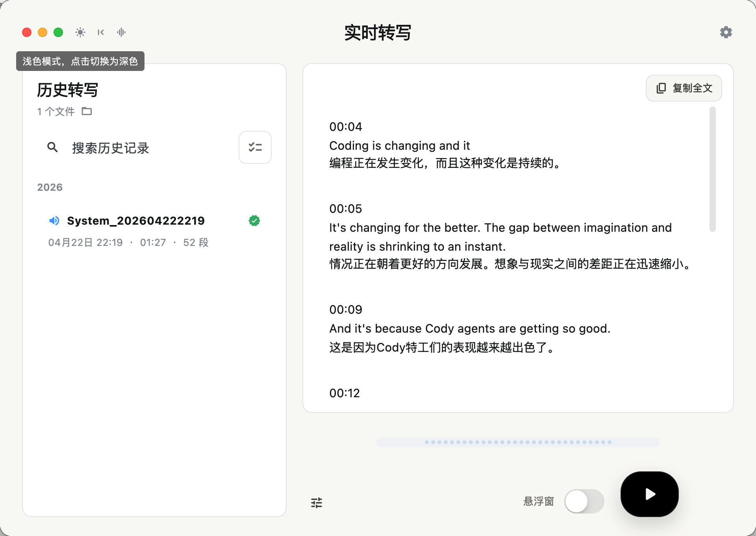The width and height of the screenshot is (756, 536).
Task: Open the history files folder icon
Action: pyautogui.click(x=87, y=112)
